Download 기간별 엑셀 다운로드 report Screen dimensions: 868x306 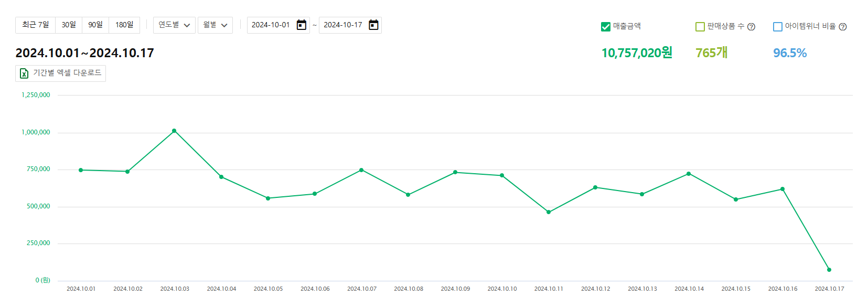tap(61, 73)
